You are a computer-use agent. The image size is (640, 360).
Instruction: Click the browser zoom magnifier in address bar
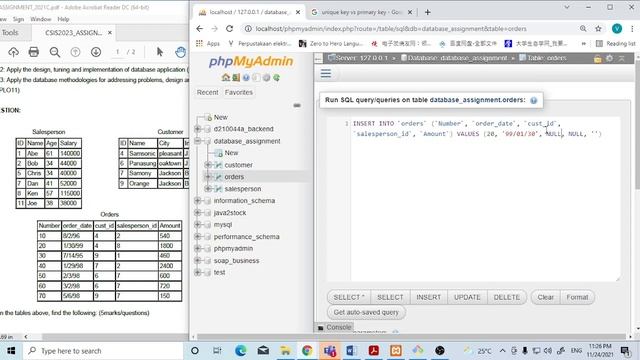point(583,29)
